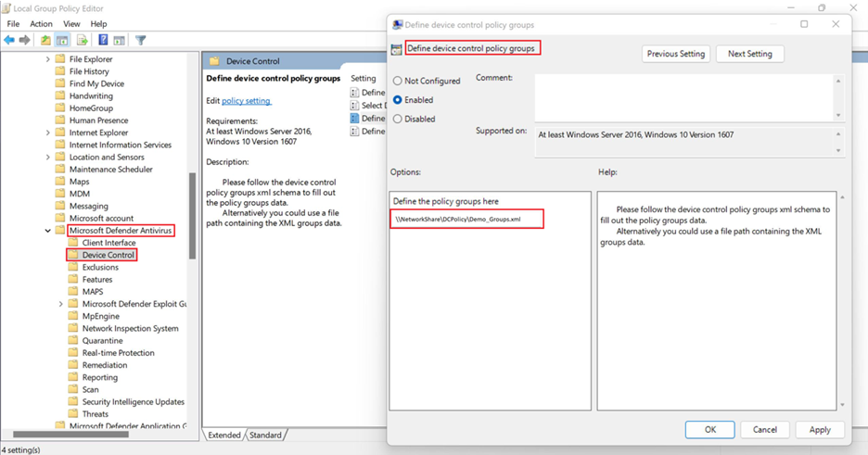Click Device Control header folder icon
The image size is (868, 455).
pos(215,61)
